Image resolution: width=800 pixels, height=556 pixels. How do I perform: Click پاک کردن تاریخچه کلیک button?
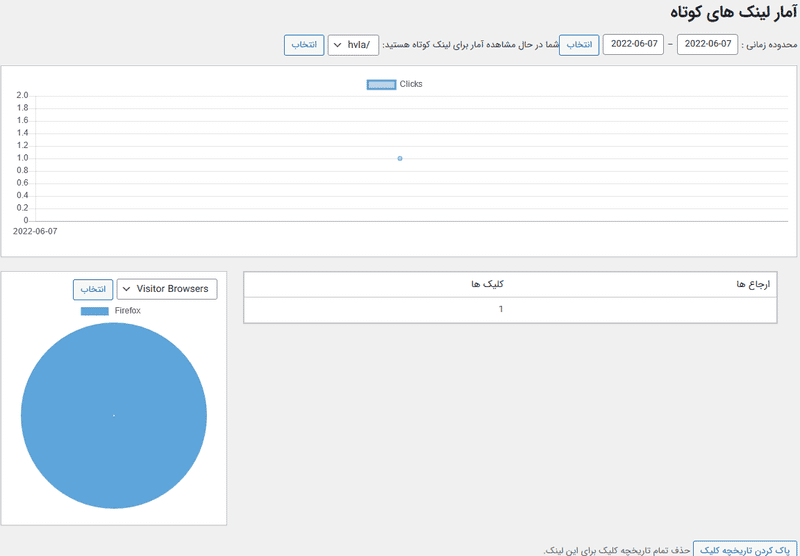point(744,550)
